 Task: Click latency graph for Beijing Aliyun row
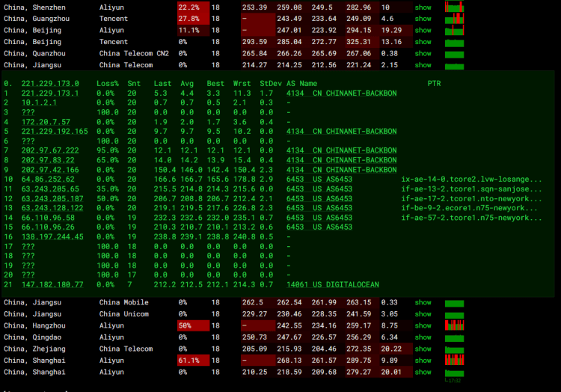pos(454,31)
